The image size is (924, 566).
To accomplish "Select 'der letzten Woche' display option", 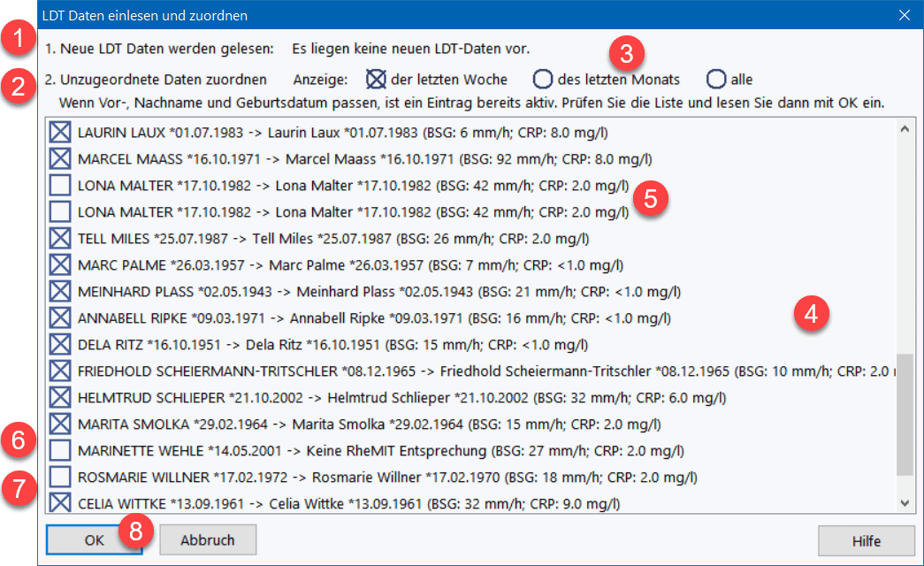I will tap(378, 80).
